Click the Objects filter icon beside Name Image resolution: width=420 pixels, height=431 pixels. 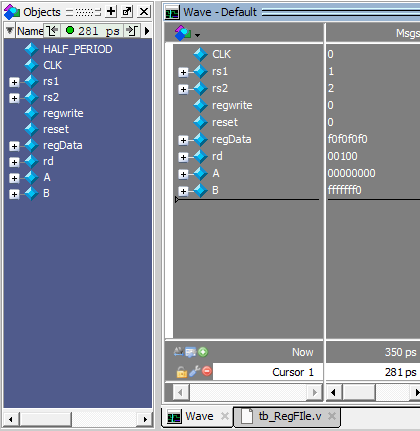[x=10, y=31]
